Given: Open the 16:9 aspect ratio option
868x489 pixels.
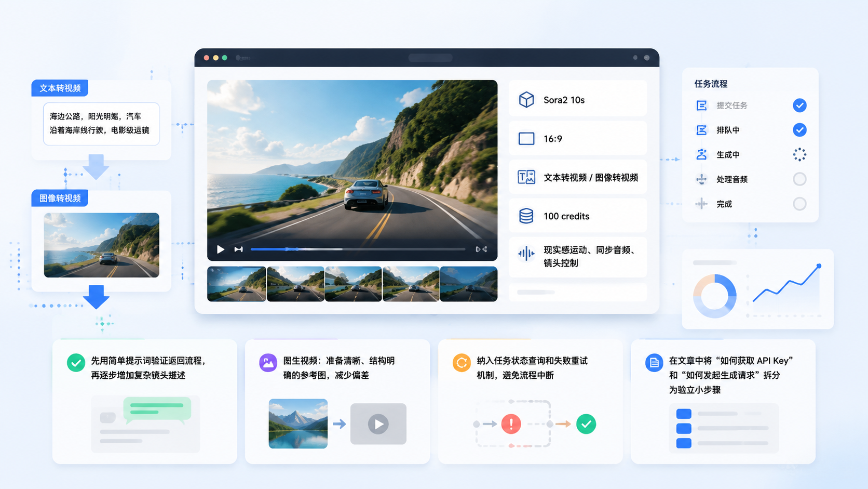Looking at the screenshot, I should click(x=578, y=138).
